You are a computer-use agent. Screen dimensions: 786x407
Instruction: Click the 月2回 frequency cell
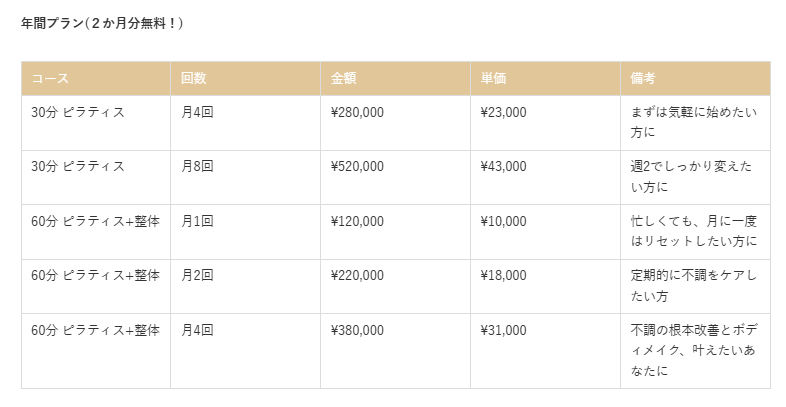coord(245,286)
